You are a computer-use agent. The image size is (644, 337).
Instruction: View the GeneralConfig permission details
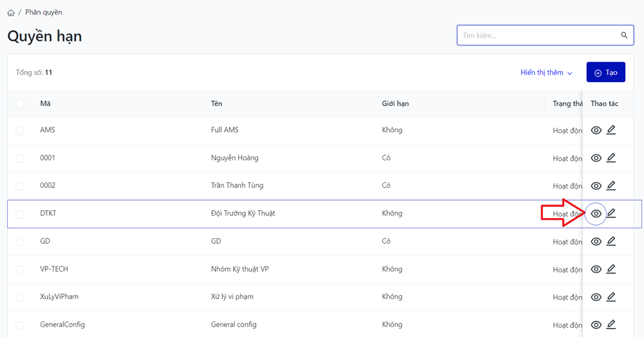596,325
